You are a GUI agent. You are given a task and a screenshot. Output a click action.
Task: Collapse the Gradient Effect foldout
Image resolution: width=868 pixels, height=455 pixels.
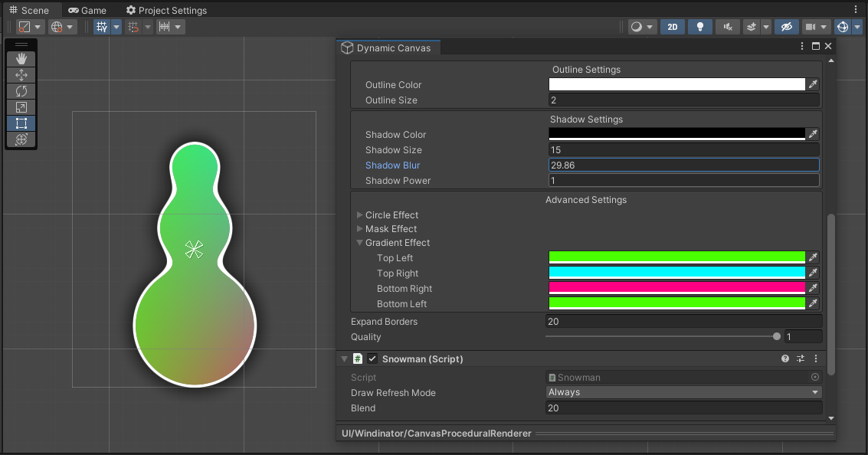[x=360, y=243]
